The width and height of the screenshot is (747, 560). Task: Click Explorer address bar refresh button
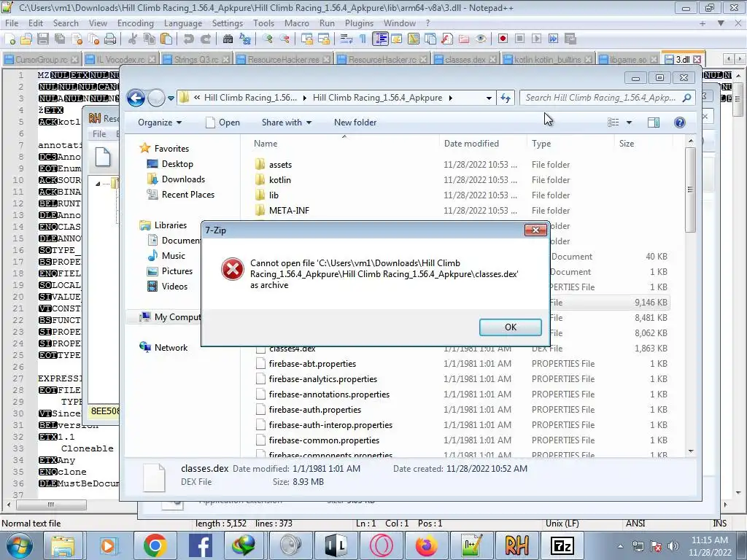[506, 98]
